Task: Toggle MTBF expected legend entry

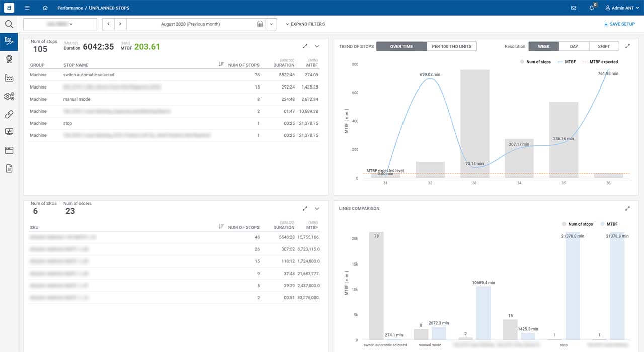Action: click(x=600, y=62)
